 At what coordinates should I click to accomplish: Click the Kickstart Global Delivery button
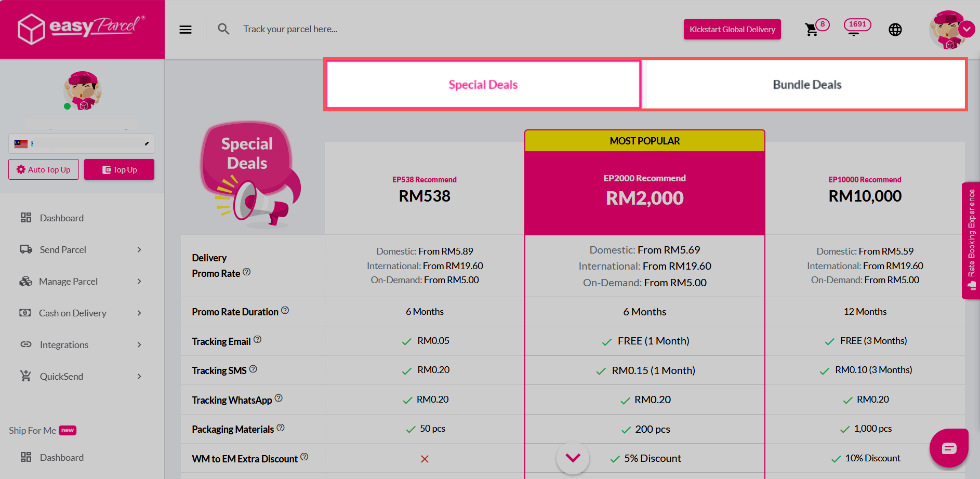732,29
